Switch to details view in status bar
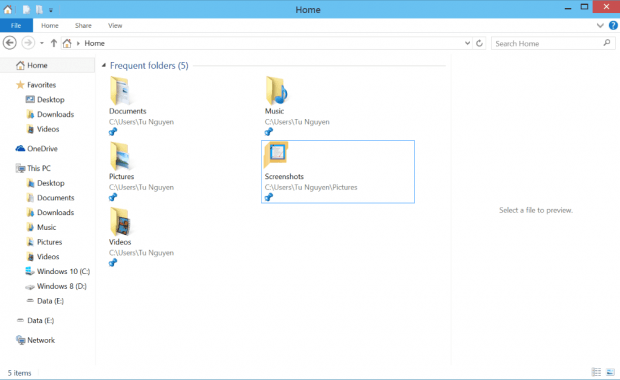620x380 pixels. pos(596,372)
